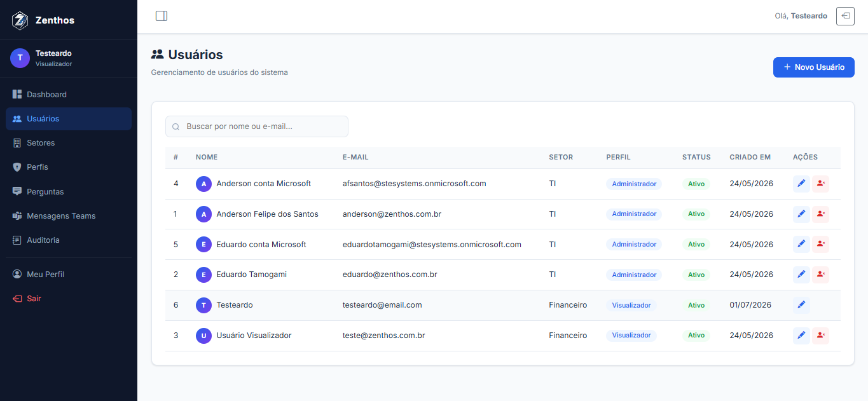Edit user Eduardo conta Microsoft
Viewport: 868px width, 401px height.
pyautogui.click(x=801, y=245)
